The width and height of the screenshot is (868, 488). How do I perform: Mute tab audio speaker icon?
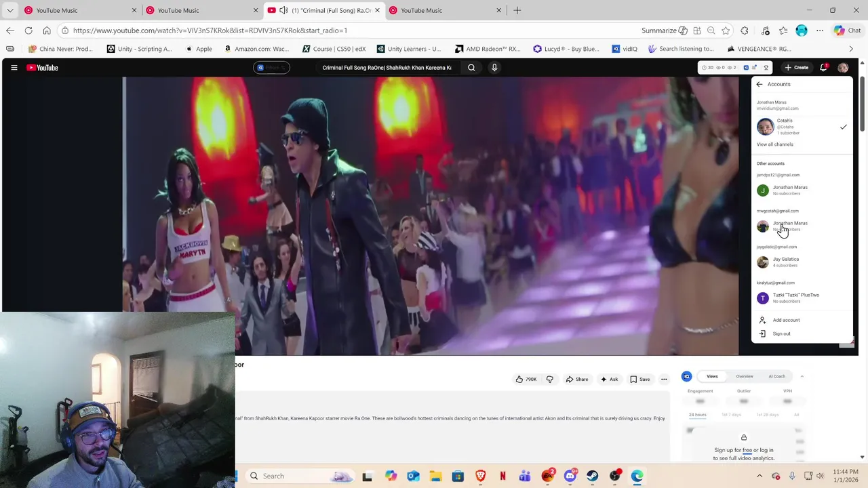(283, 10)
